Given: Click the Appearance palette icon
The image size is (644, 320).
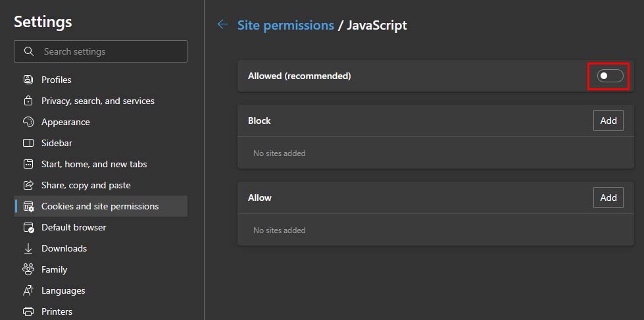Looking at the screenshot, I should (x=28, y=122).
